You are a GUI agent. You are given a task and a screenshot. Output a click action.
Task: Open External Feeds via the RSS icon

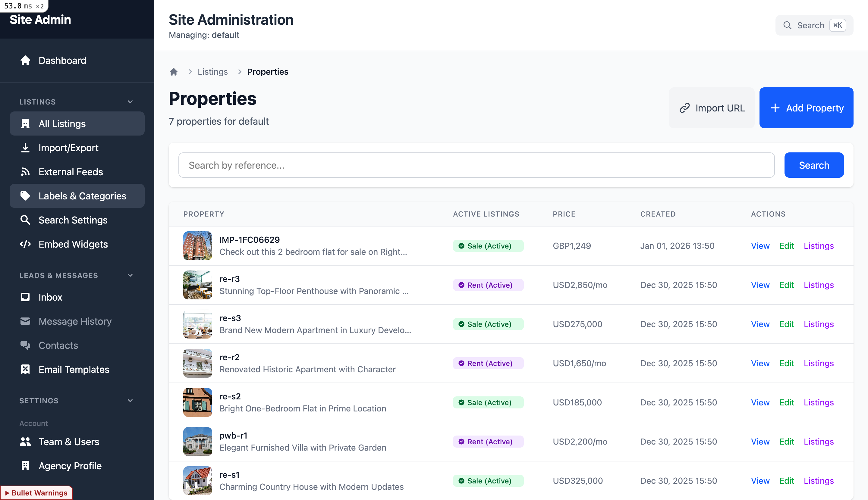[x=25, y=172]
